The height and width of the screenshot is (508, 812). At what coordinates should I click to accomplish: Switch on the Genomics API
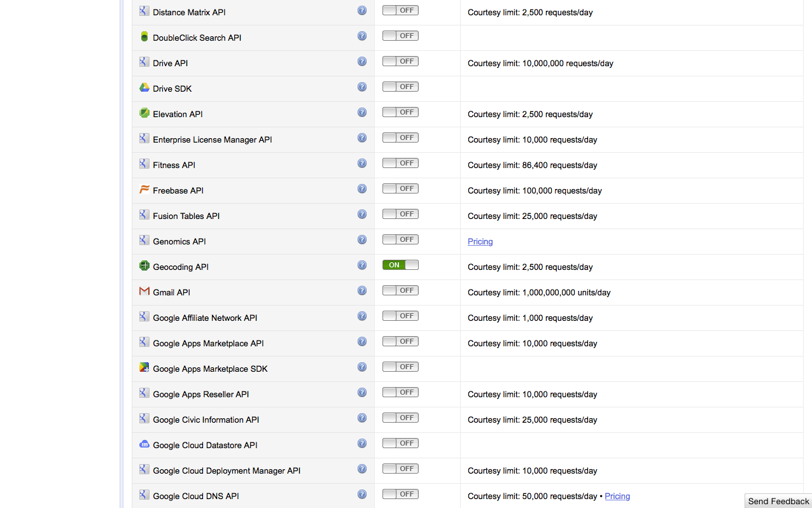(x=400, y=239)
